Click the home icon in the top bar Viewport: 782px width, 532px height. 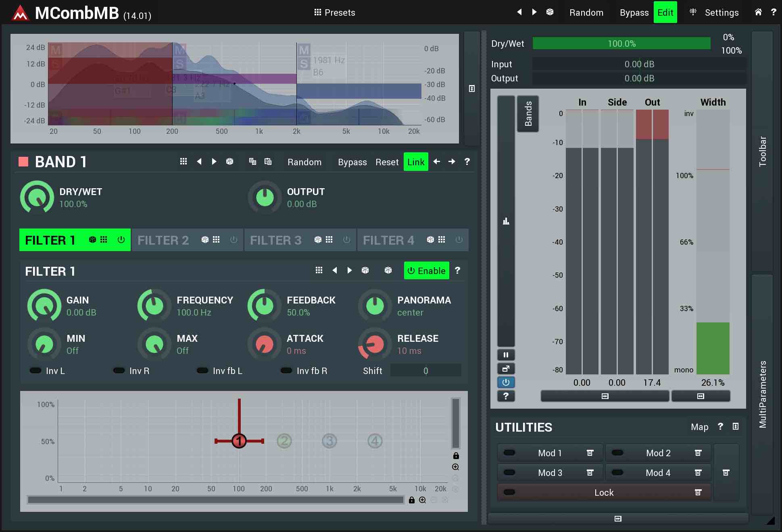(x=758, y=12)
